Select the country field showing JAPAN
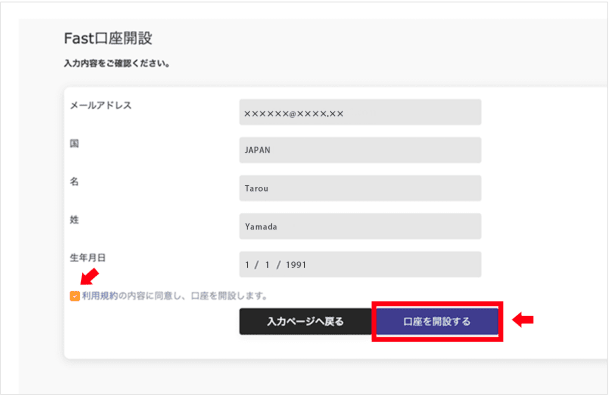 click(x=360, y=150)
